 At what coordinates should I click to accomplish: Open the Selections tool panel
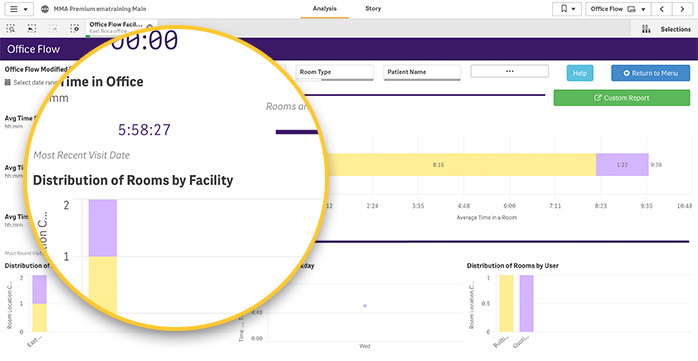pyautogui.click(x=666, y=29)
